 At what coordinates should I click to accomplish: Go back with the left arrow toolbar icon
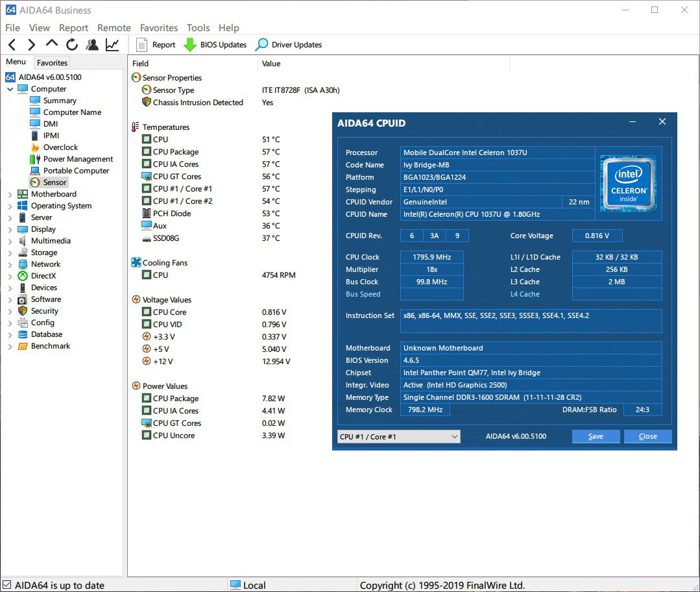pos(12,45)
